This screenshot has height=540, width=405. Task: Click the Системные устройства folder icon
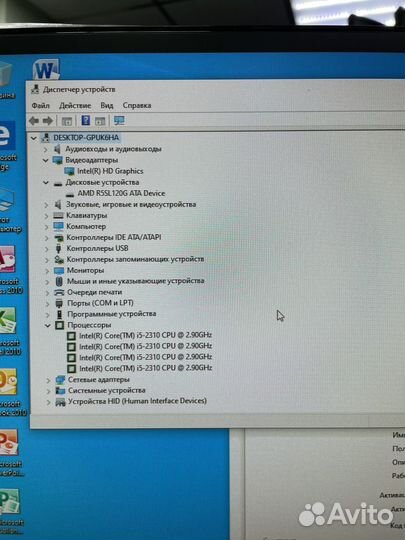60,391
